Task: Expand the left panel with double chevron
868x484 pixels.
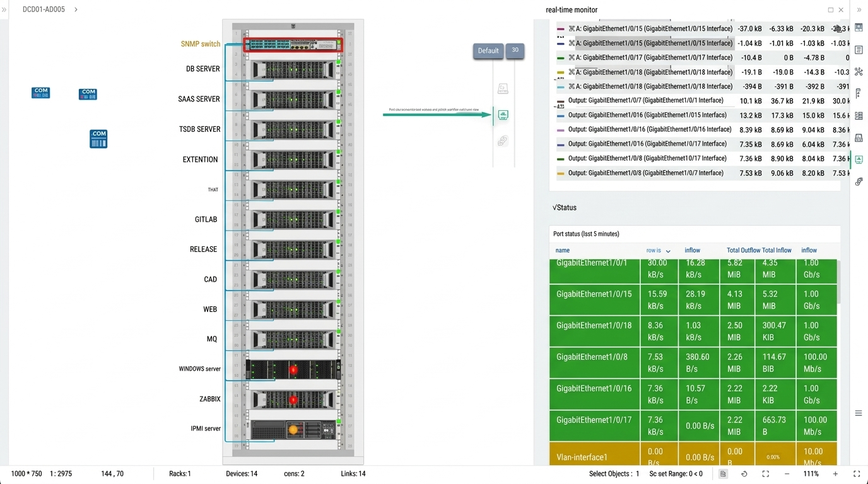Action: coord(4,9)
